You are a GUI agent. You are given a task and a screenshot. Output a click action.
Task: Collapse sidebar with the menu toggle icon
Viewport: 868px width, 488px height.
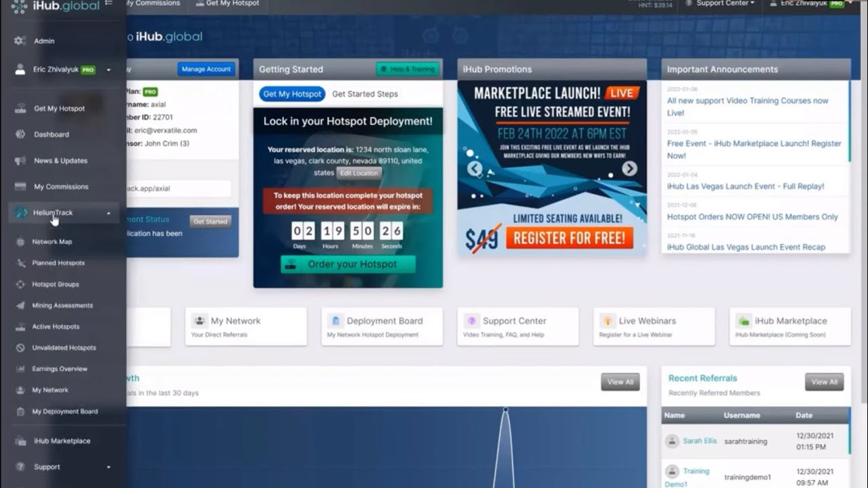pos(109,4)
